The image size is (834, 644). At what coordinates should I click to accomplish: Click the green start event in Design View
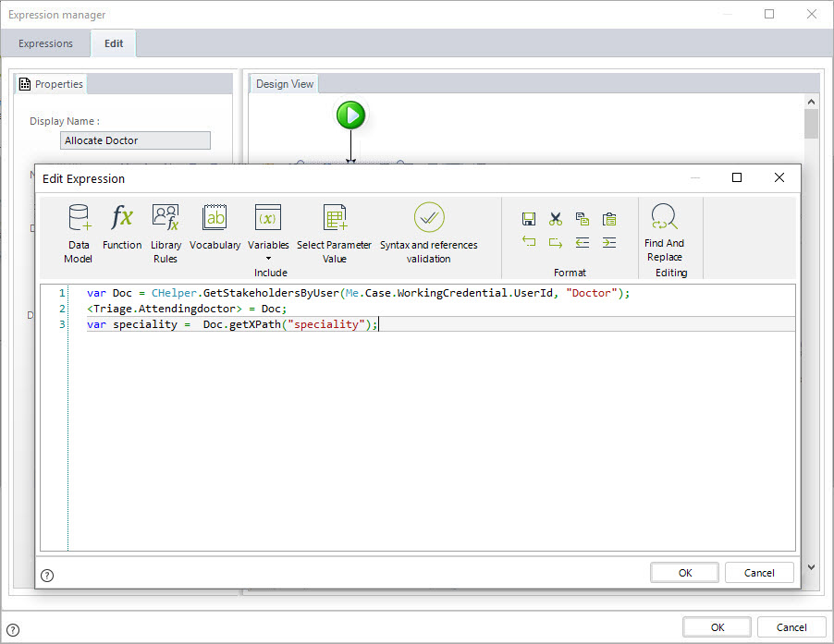pyautogui.click(x=351, y=115)
